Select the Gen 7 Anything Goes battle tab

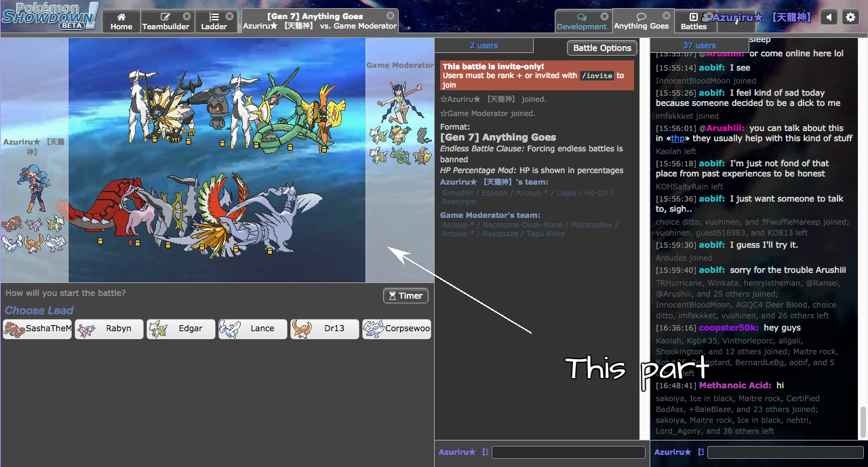click(320, 21)
